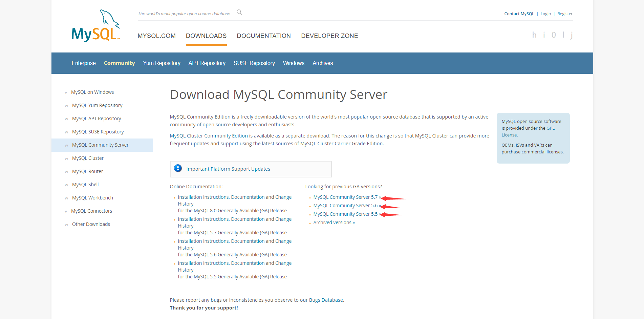Open the DEVELOPER ZONE tab
This screenshot has width=644, height=319.
pos(329,36)
